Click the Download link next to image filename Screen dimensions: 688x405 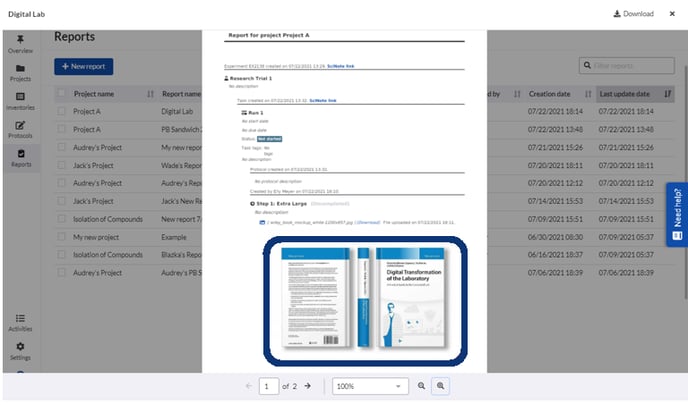[367, 222]
